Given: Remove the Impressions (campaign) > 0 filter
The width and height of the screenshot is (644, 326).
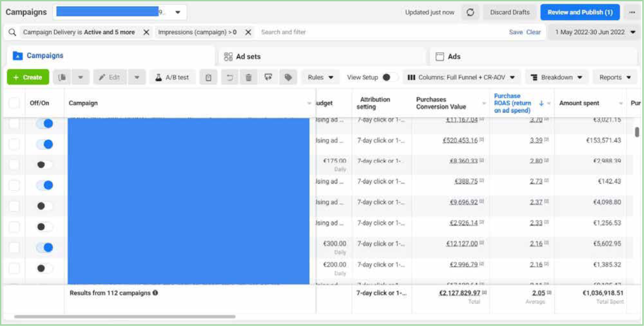Looking at the screenshot, I should click(248, 32).
